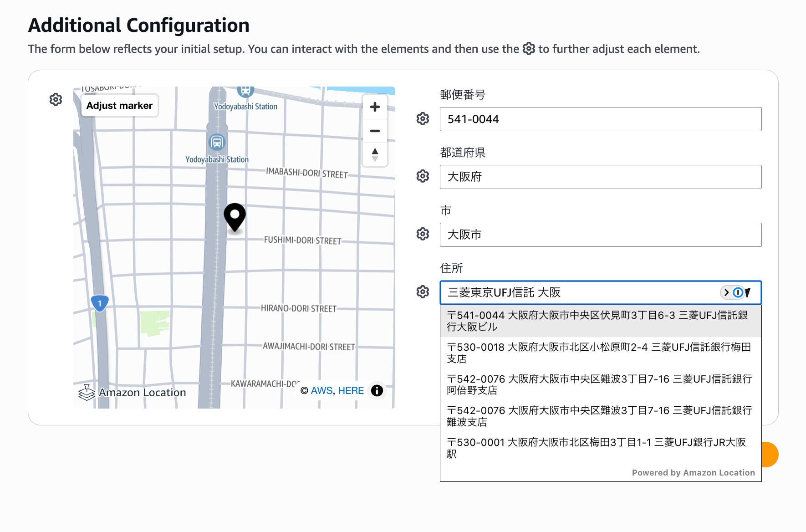
Task: Click the HIRANO-DORI STREET map label
Action: pos(299,308)
